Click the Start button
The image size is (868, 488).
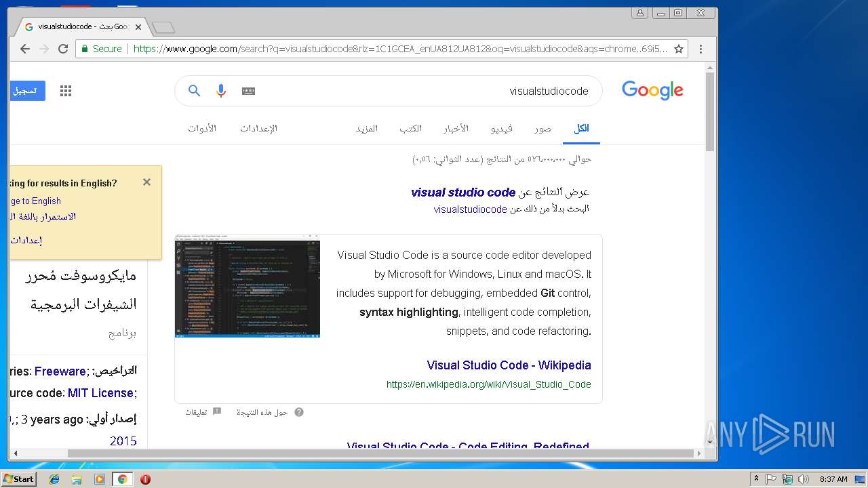[x=18, y=479]
